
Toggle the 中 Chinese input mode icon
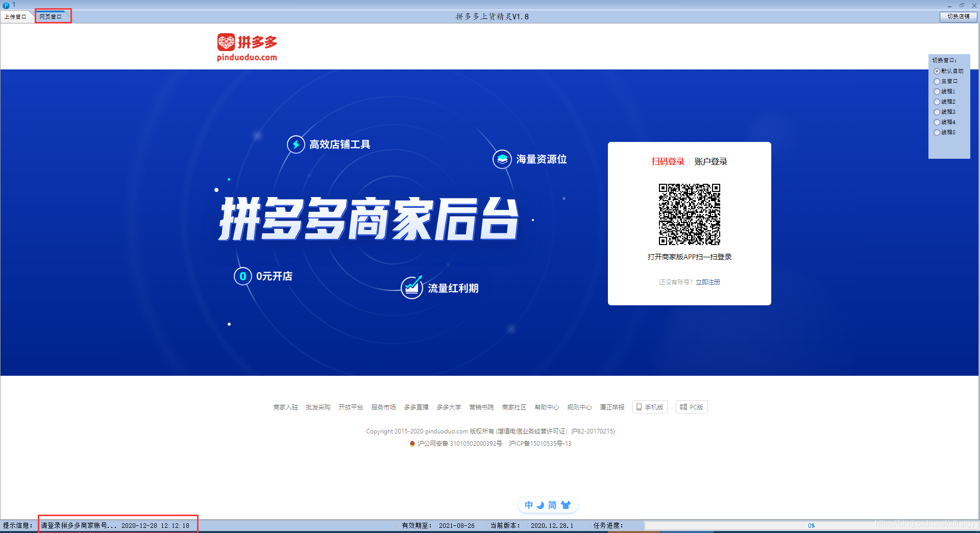point(529,505)
